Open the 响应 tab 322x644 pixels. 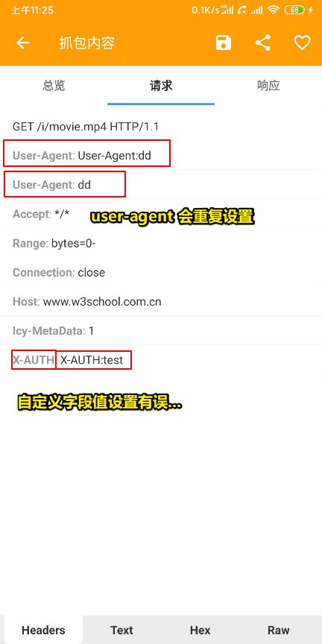pos(268,86)
